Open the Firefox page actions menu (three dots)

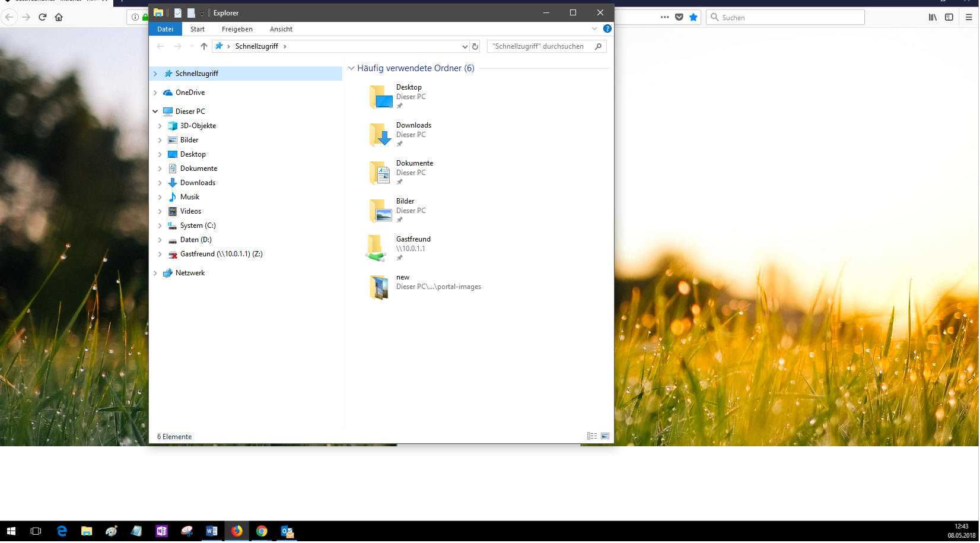click(664, 17)
